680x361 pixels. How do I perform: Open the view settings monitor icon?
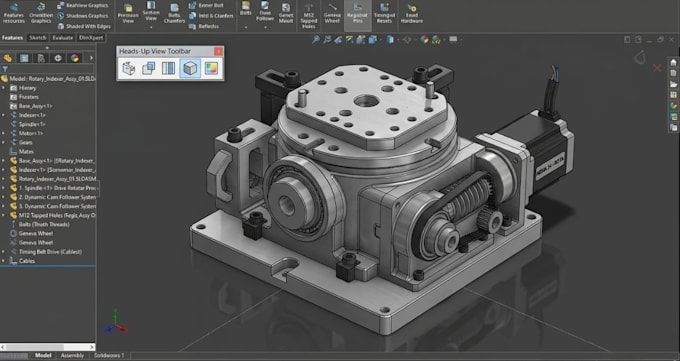tap(453, 40)
